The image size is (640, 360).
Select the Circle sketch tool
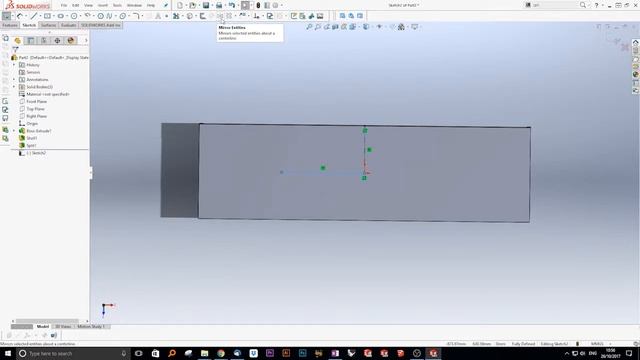74,16
